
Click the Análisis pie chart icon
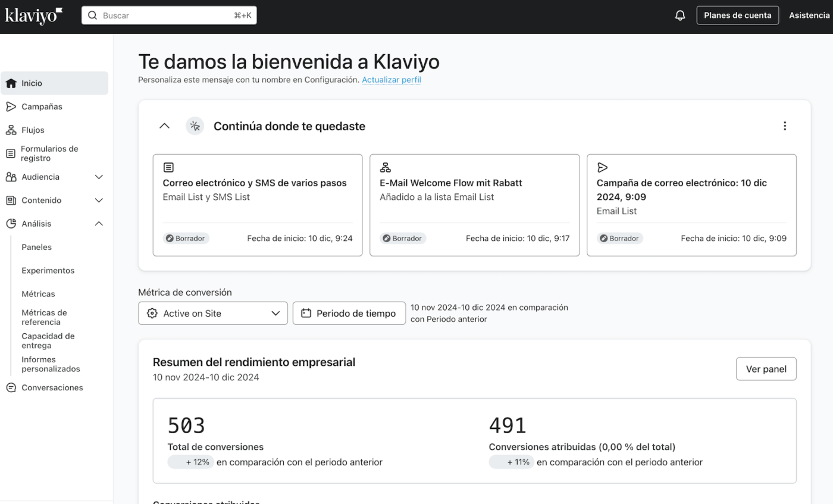click(x=11, y=224)
